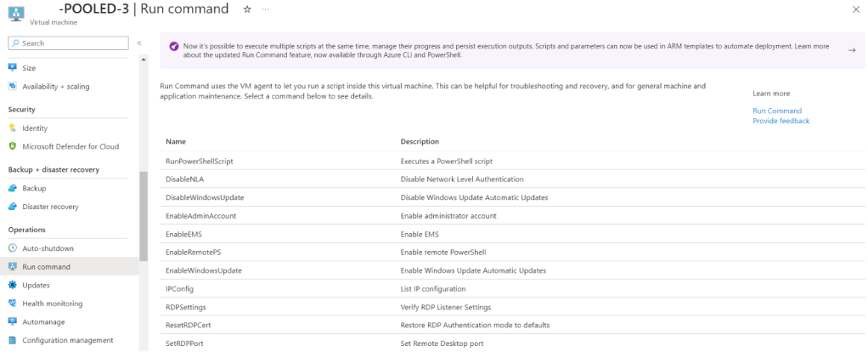Favorite this page with the star icon

[x=247, y=9]
